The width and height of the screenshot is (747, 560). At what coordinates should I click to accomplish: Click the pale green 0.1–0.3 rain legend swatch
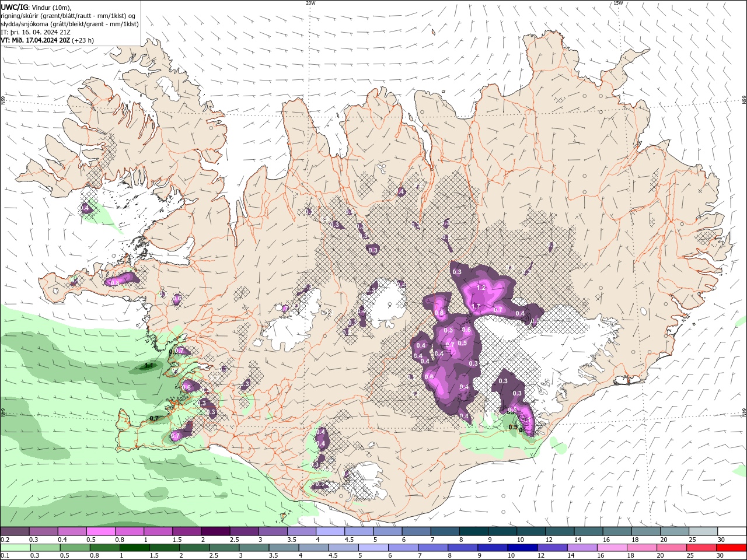pyautogui.click(x=15, y=548)
